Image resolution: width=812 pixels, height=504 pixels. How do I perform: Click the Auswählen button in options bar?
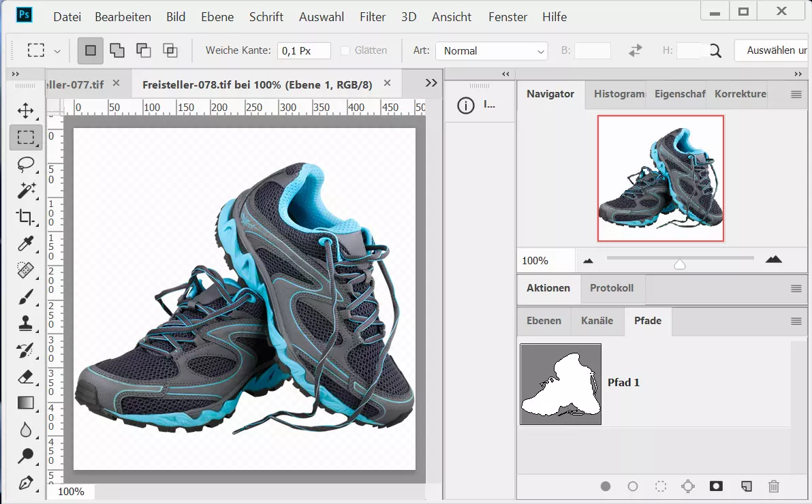pos(773,50)
